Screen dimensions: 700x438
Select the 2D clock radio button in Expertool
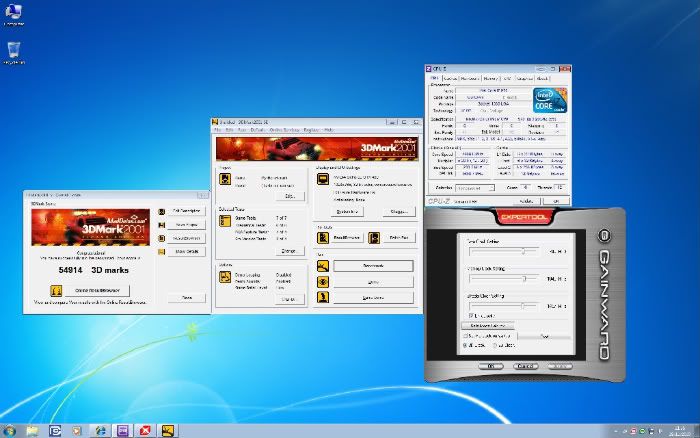[495, 345]
